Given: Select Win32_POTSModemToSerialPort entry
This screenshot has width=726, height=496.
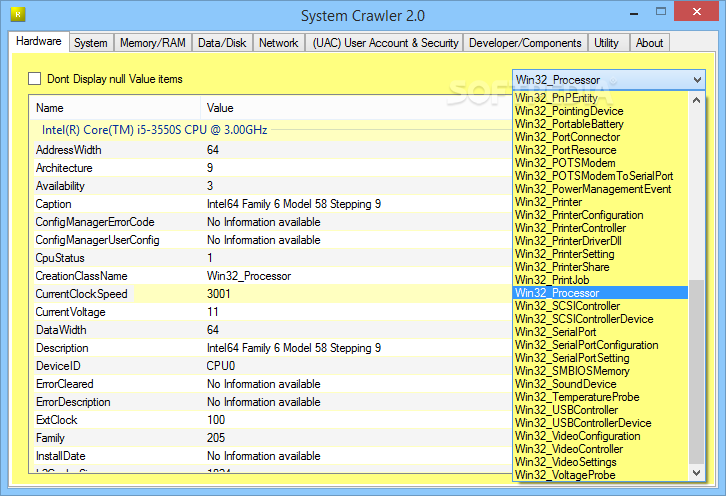Looking at the screenshot, I should tap(601, 176).
